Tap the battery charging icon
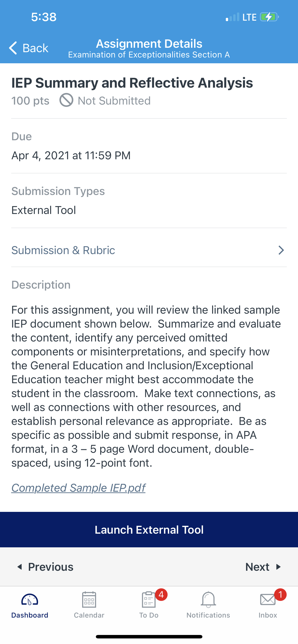 coord(269,17)
